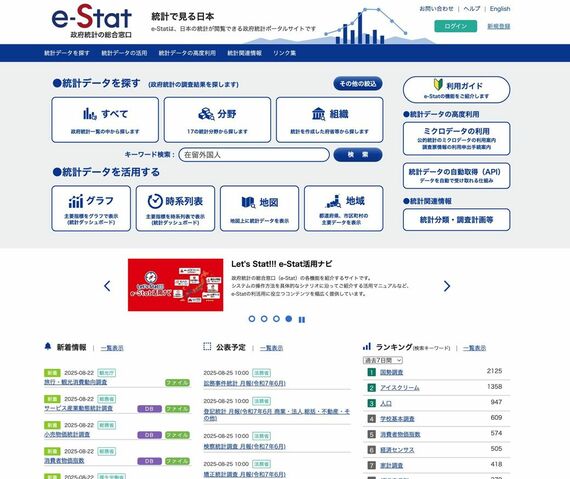Open the 時系列表 dashboard card

175,208
